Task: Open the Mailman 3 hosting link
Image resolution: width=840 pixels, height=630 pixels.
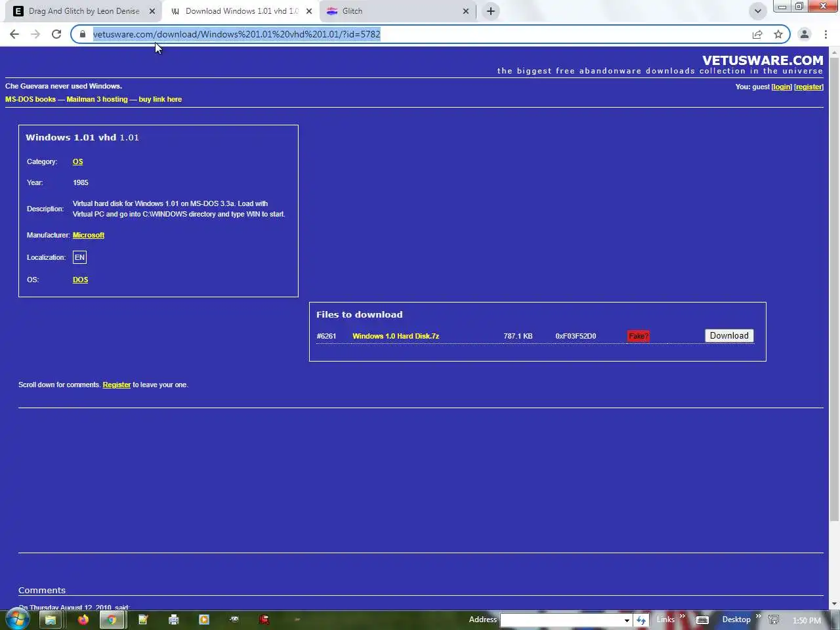Action: pos(97,99)
